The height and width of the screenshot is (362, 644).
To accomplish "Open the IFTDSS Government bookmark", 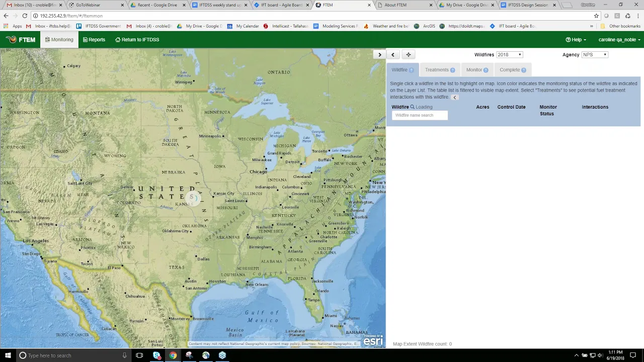I will pos(99,26).
